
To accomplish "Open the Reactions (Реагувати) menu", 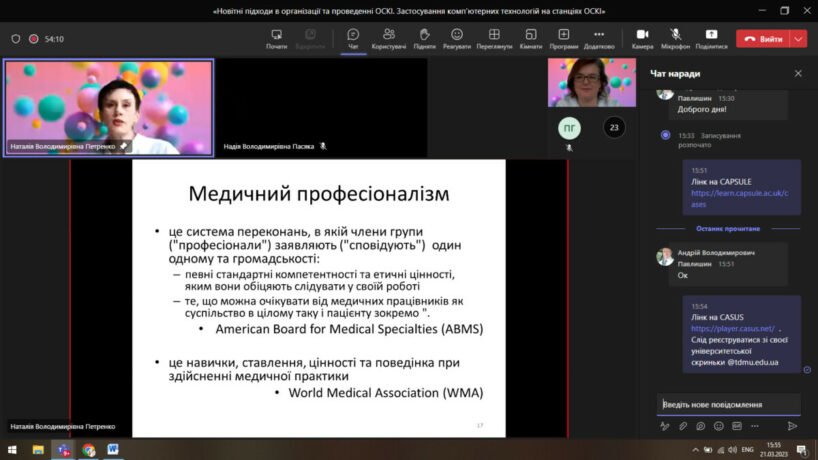I will (x=457, y=38).
